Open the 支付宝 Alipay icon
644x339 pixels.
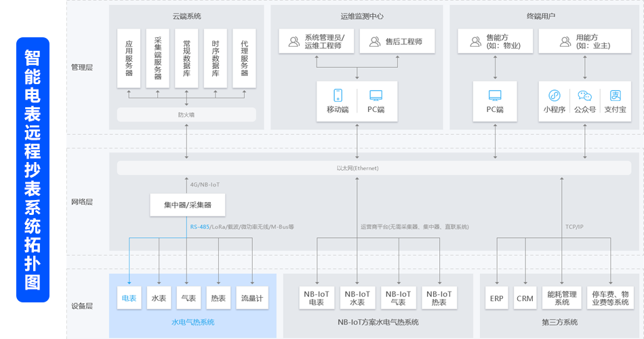click(x=615, y=96)
